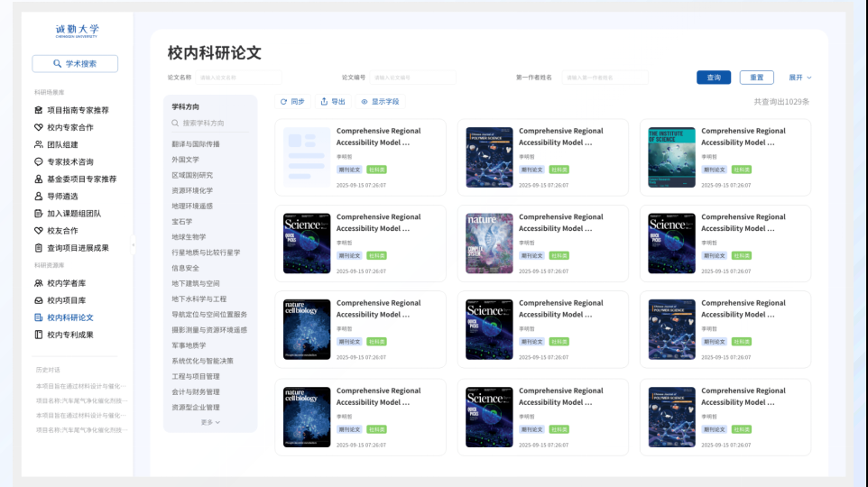Click the 学术搜索 search button
868x487 pixels.
coord(75,64)
